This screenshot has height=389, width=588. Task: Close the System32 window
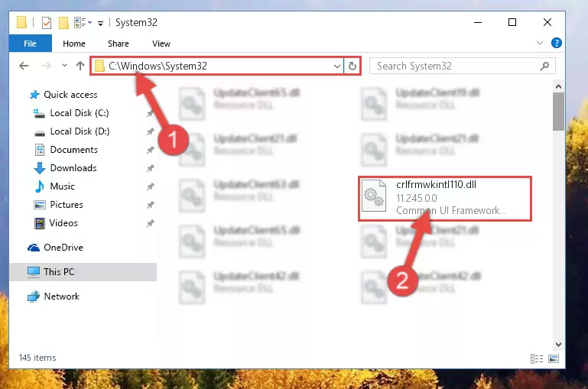tap(547, 22)
